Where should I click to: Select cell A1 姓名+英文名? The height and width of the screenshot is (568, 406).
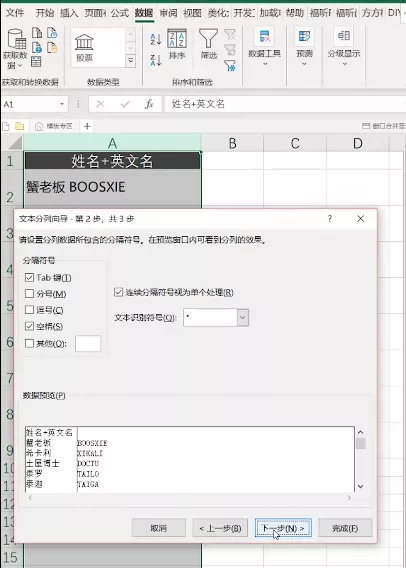(112, 160)
